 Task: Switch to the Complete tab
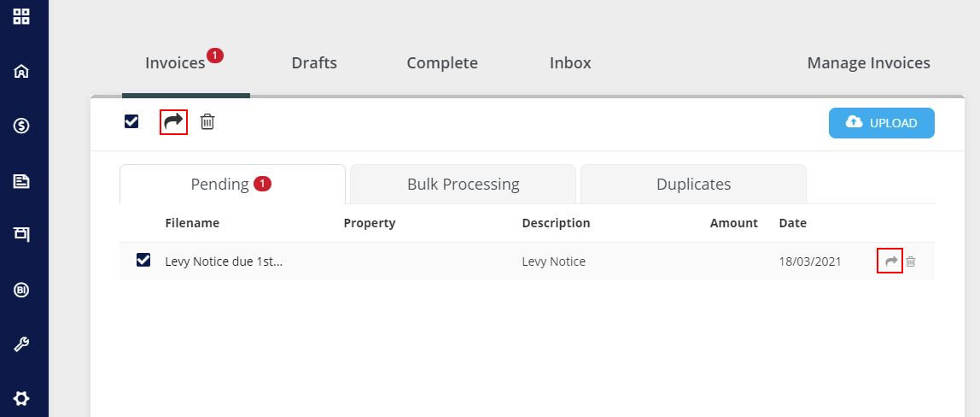click(x=442, y=63)
